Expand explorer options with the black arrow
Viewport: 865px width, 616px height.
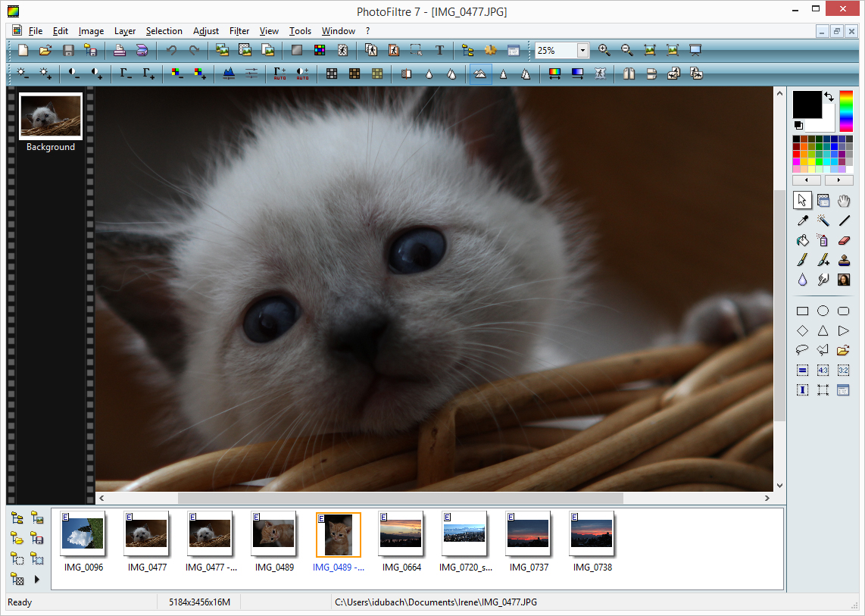tap(37, 579)
